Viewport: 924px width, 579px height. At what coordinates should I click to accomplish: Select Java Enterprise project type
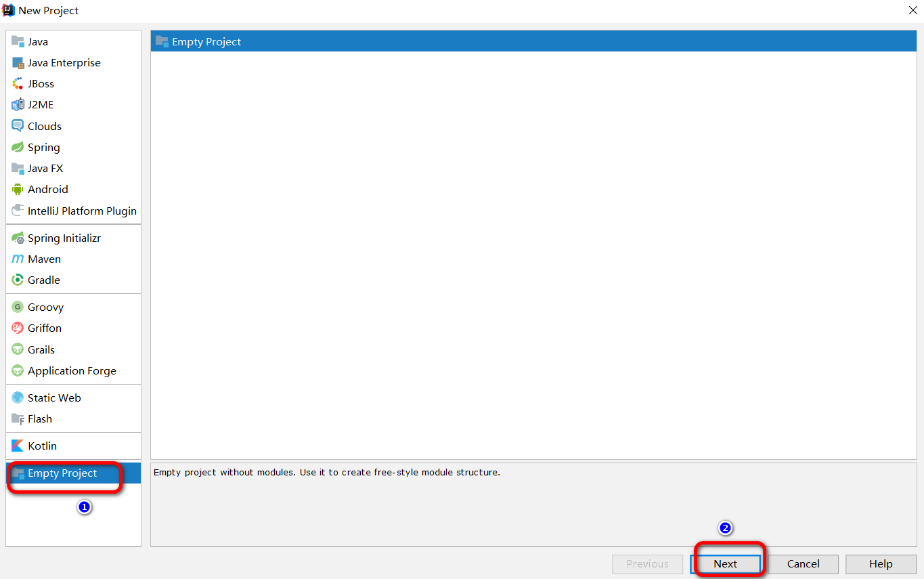point(73,62)
